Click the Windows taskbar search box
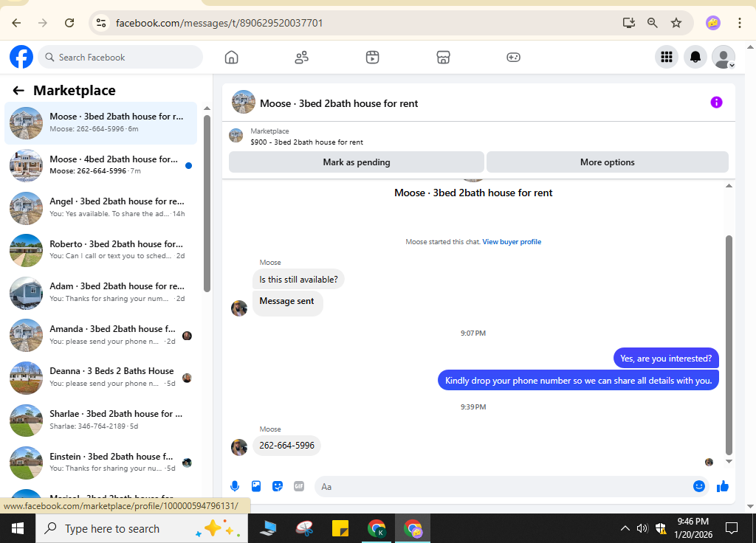This screenshot has height=543, width=756. coord(142,528)
